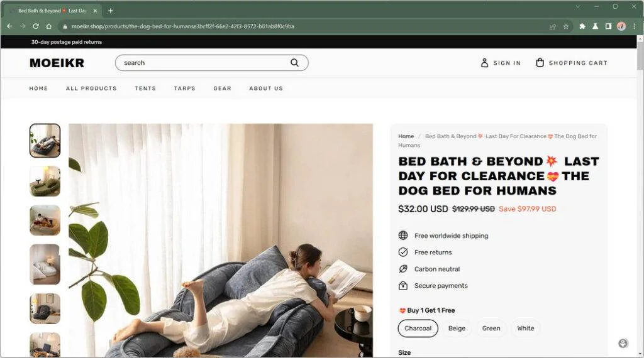This screenshot has width=644, height=358.
Task: Click the Secure payments lock icon
Action: point(403,286)
